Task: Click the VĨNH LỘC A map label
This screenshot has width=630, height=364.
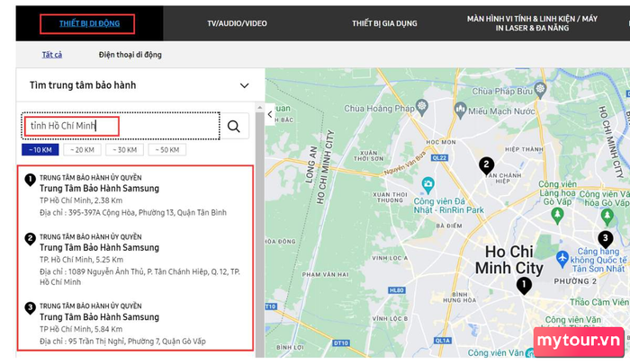Action: click(x=390, y=258)
